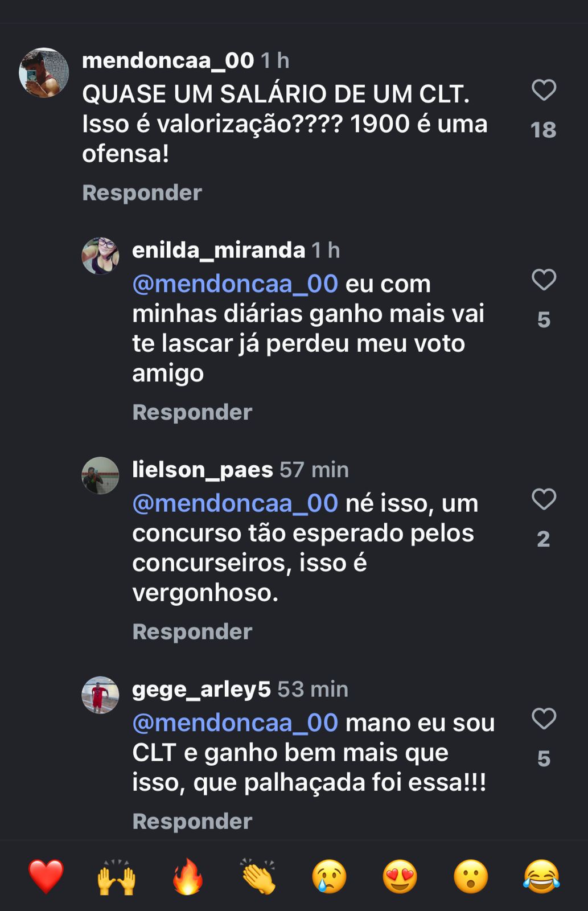
Task: Choose the fire emoji reaction
Action: [x=187, y=876]
